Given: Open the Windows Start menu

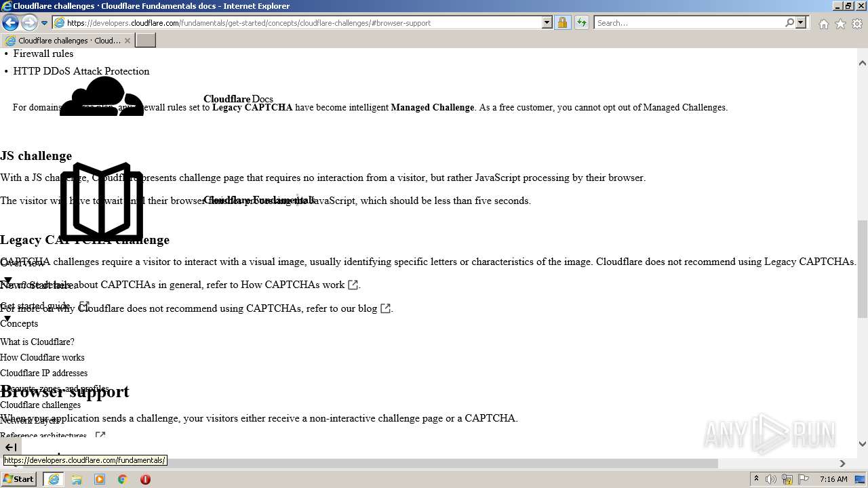Looking at the screenshot, I should (x=19, y=479).
